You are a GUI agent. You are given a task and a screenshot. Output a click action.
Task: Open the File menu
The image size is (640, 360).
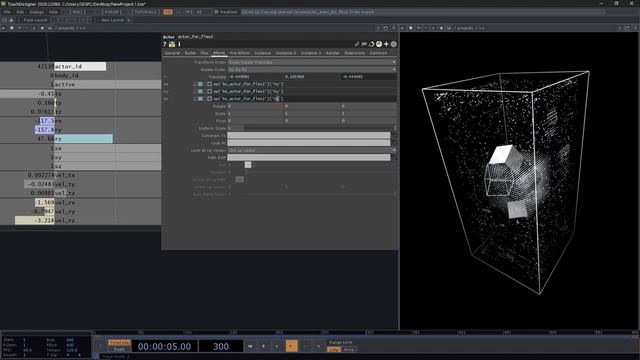pos(7,12)
